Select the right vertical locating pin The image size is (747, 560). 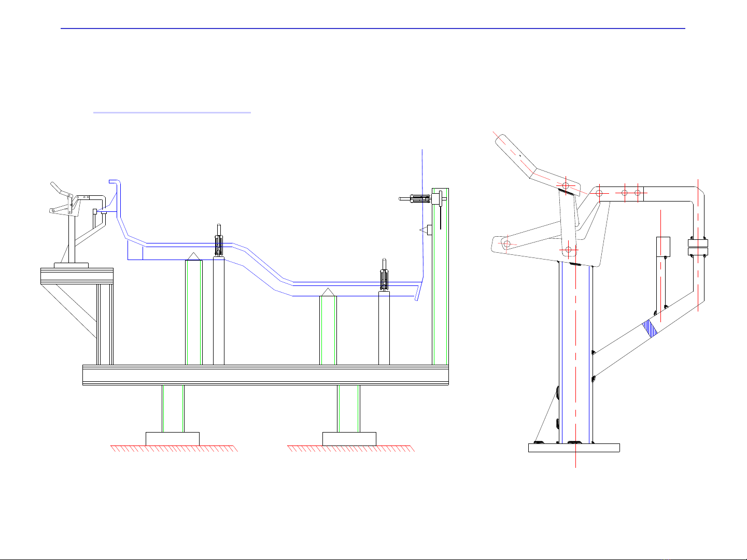[384, 274]
